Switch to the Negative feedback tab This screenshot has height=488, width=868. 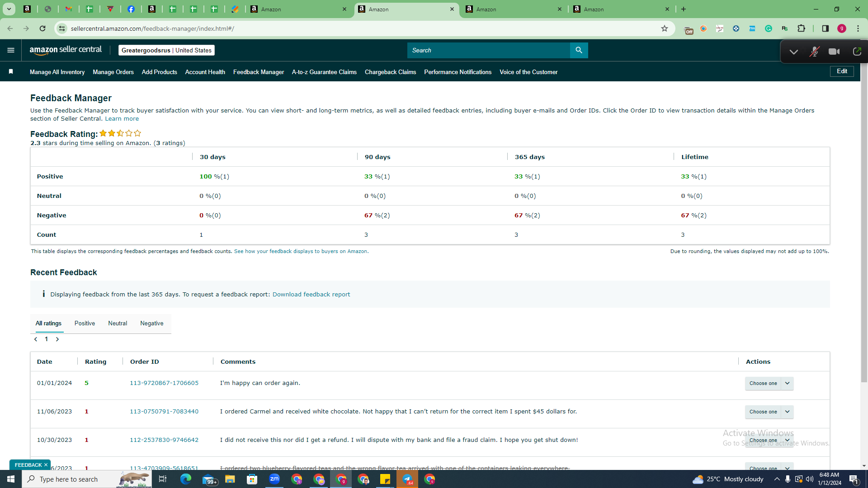coord(152,324)
